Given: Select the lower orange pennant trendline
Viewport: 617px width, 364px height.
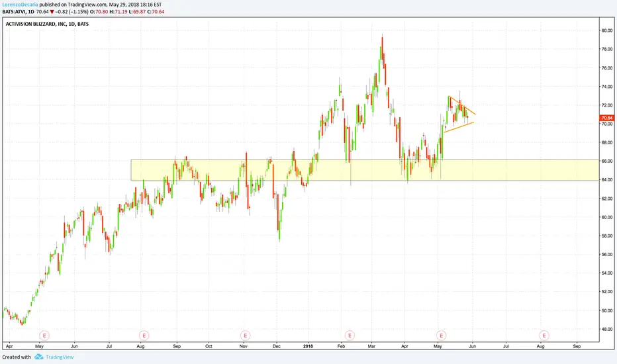Looking at the screenshot, I should 459,127.
